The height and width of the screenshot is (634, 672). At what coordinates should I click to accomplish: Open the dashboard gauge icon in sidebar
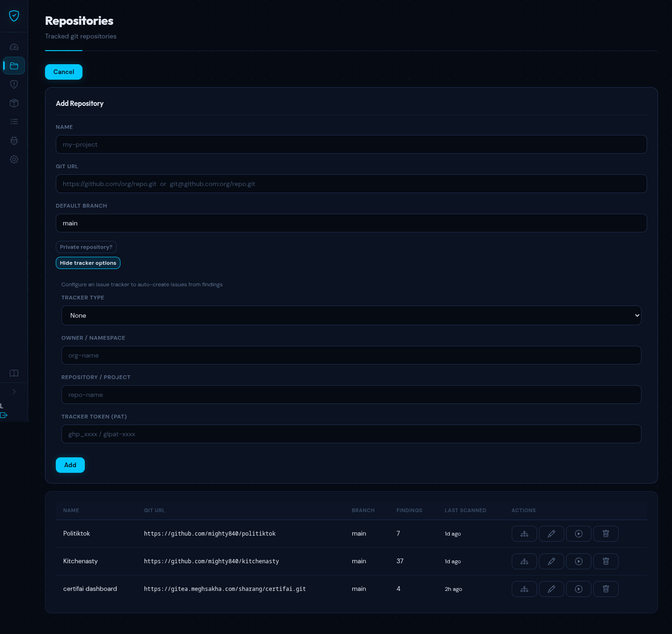14,47
